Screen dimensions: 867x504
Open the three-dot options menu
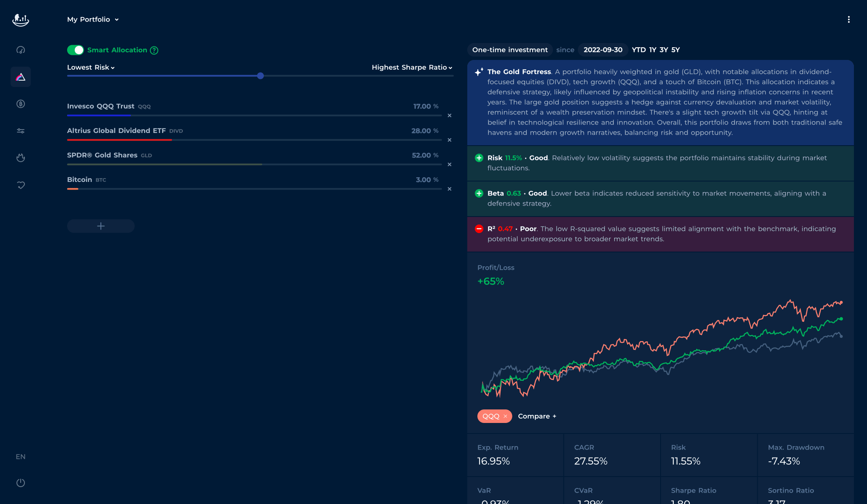pos(848,19)
